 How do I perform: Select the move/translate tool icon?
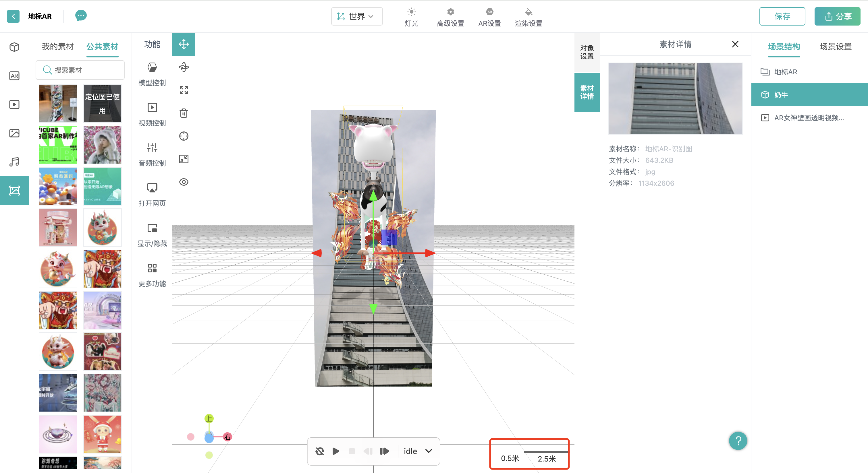click(x=184, y=44)
